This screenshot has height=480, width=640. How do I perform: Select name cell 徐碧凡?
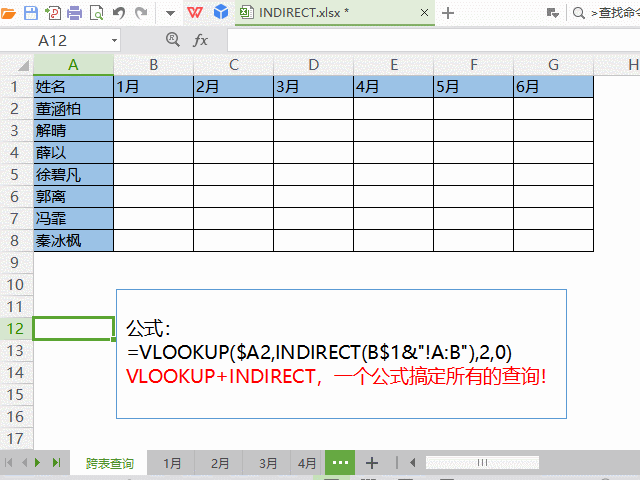(73, 175)
